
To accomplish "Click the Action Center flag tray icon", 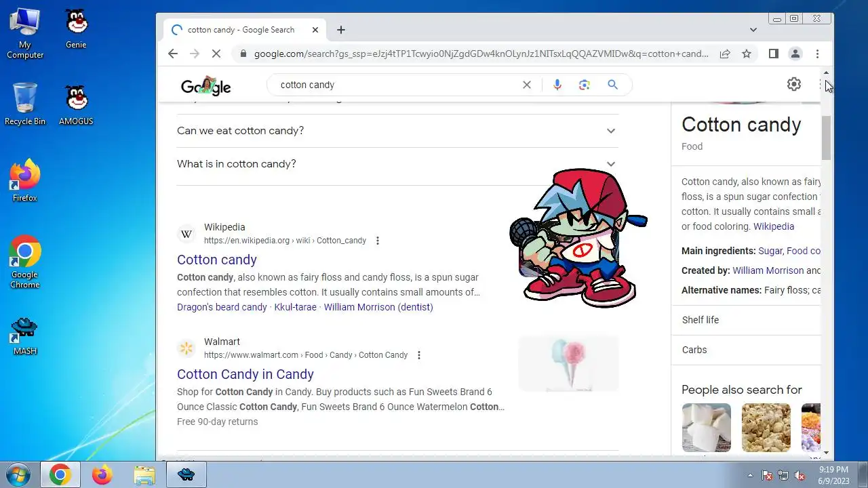I will (x=767, y=475).
